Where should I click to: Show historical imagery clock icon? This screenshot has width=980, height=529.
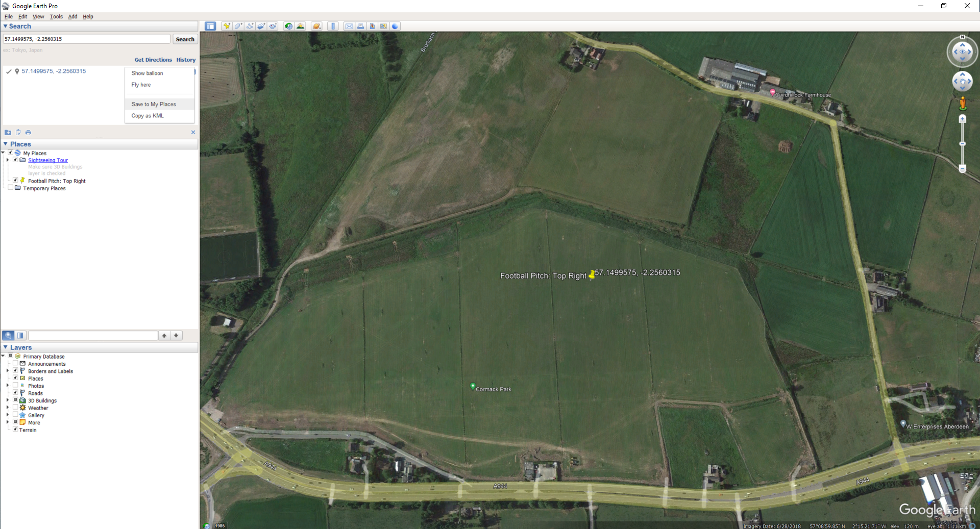click(x=289, y=26)
